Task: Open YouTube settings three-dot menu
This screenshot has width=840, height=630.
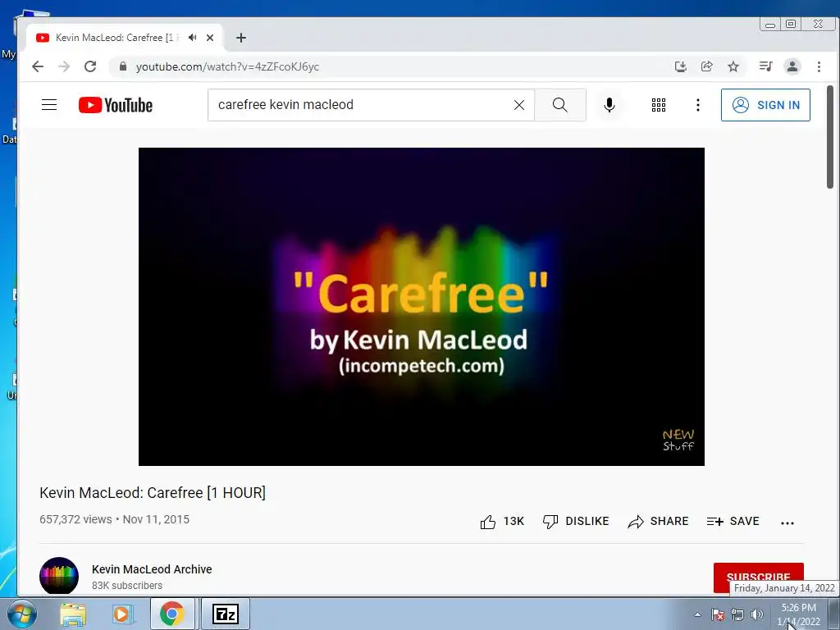Action: click(697, 105)
